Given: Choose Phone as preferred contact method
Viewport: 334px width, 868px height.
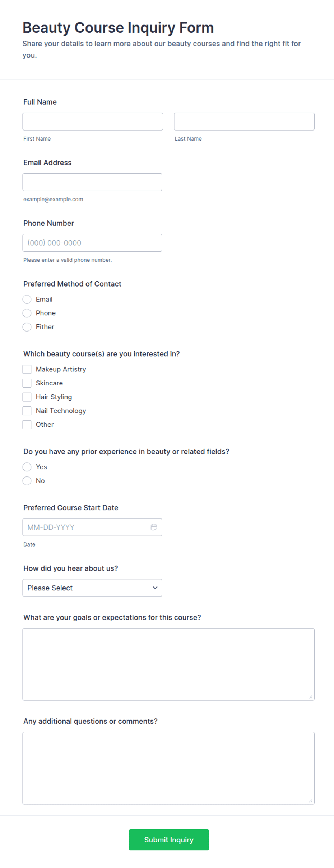Looking at the screenshot, I should click(27, 313).
